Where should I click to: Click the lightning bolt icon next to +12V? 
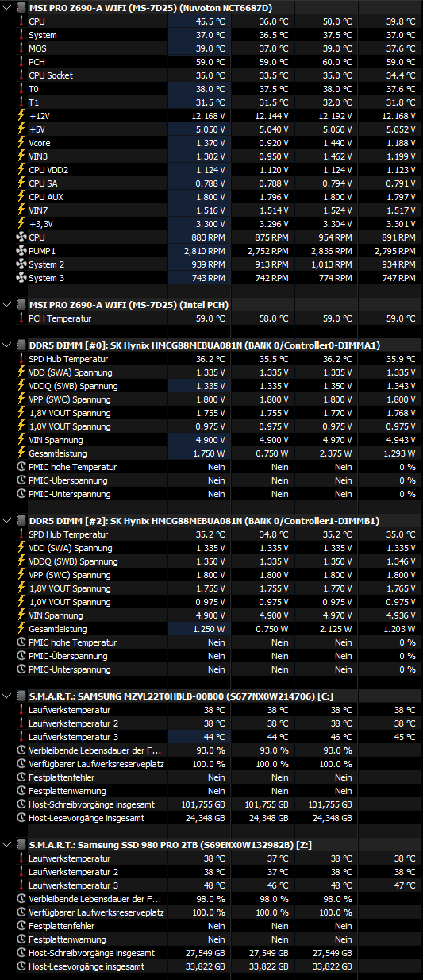(21, 116)
